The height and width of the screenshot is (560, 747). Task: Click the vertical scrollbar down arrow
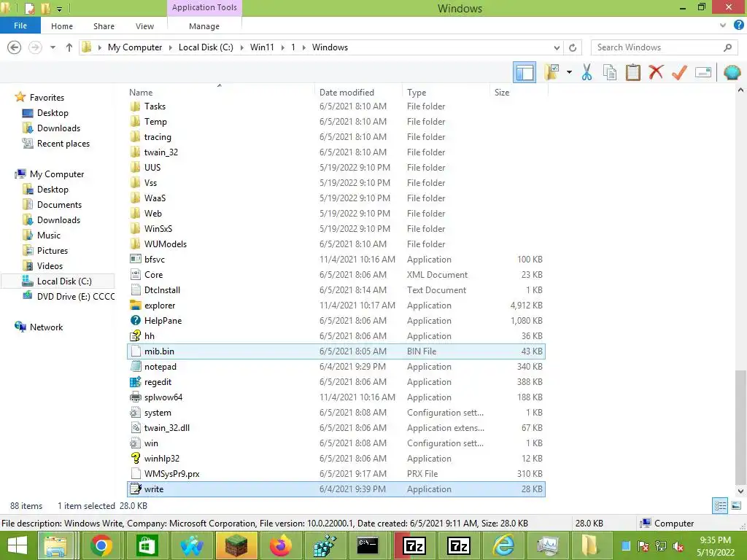[x=740, y=491]
